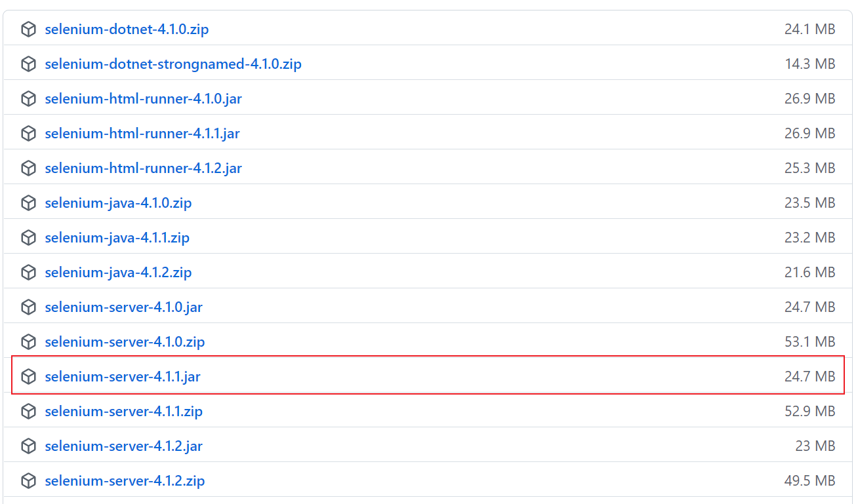This screenshot has width=858, height=504.
Task: Select the 49.5 MB file size text
Action: coord(809,481)
